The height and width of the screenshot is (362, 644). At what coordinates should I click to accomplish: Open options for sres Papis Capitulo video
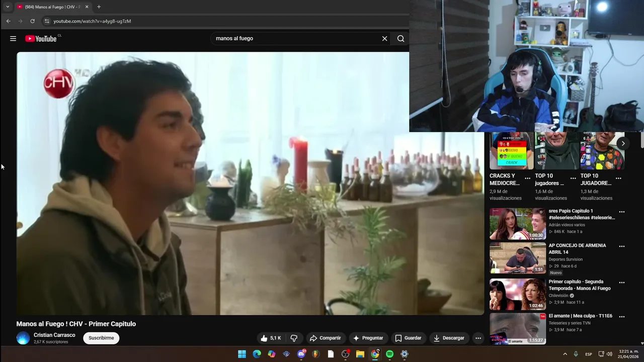[622, 212]
